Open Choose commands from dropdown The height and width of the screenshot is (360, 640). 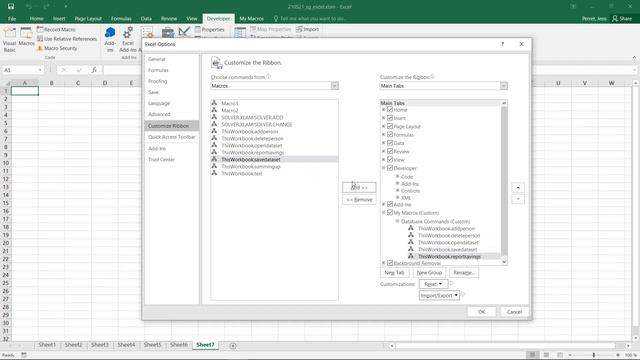click(334, 86)
